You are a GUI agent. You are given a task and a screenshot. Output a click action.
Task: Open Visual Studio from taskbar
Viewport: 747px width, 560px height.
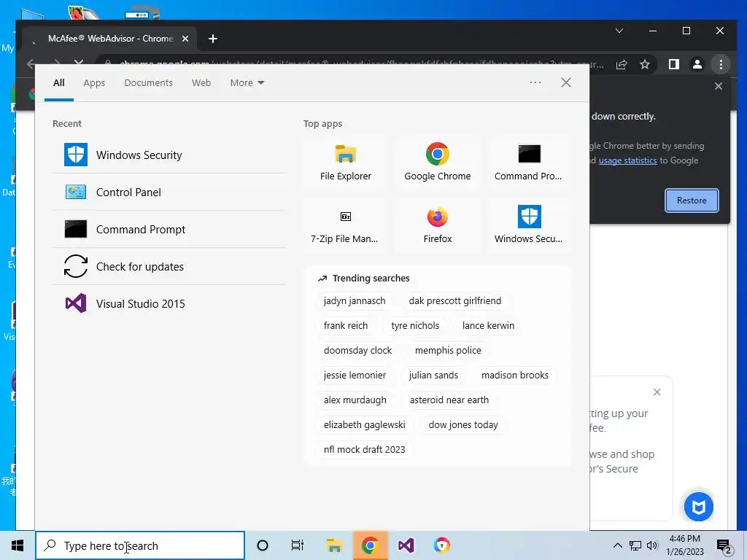click(406, 545)
